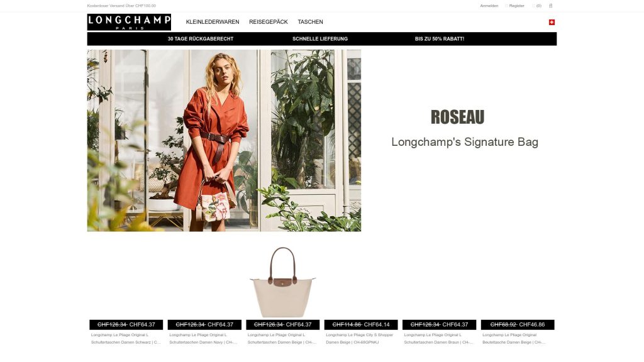Click the Register link

(x=515, y=6)
